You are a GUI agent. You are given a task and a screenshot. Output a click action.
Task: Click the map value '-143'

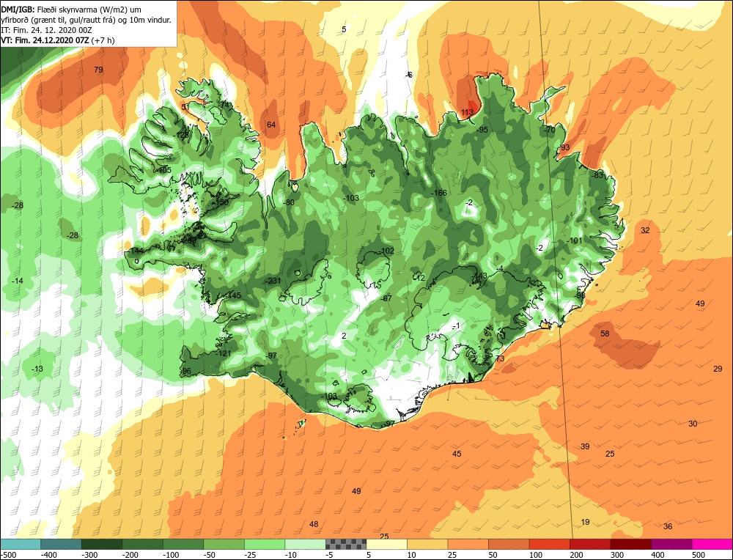pyautogui.click(x=479, y=276)
